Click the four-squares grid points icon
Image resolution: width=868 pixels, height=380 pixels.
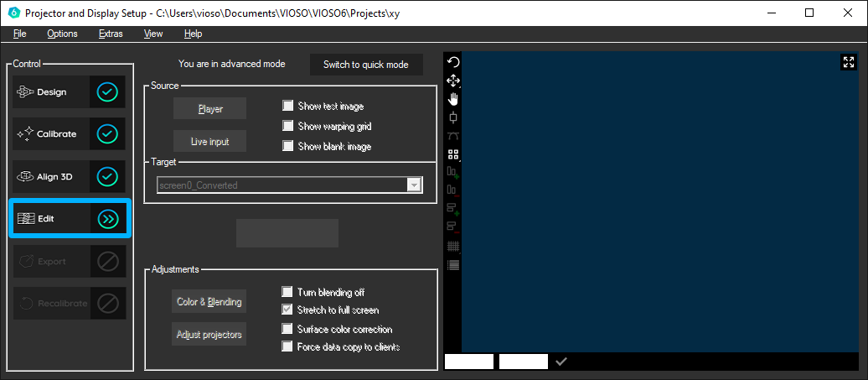pos(452,154)
